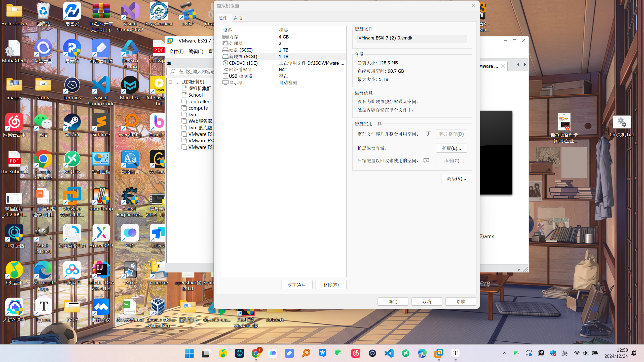Close the VMware document tab
The image size is (644, 362).
point(503,66)
